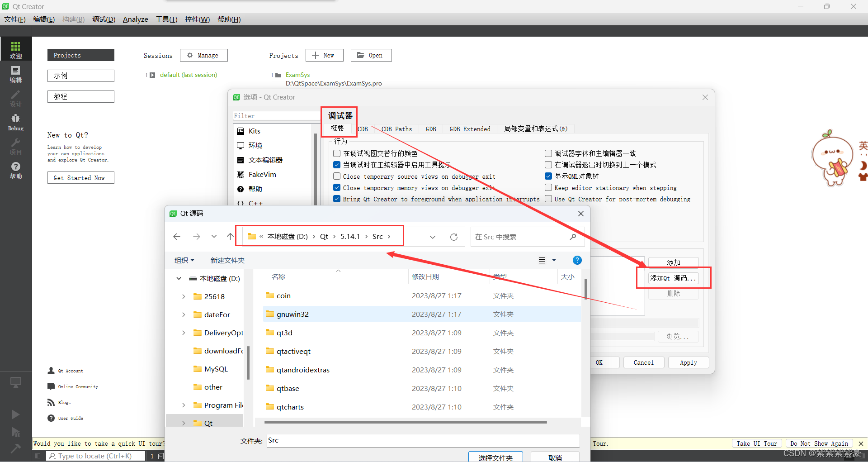
Task: Open the 文件(F) menu
Action: [15, 19]
